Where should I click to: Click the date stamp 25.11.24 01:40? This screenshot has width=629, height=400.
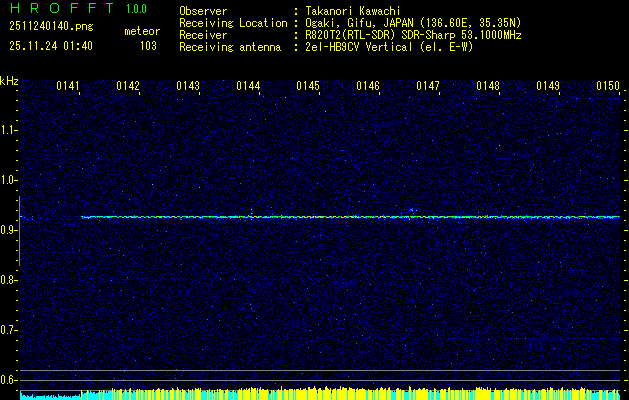51,46
